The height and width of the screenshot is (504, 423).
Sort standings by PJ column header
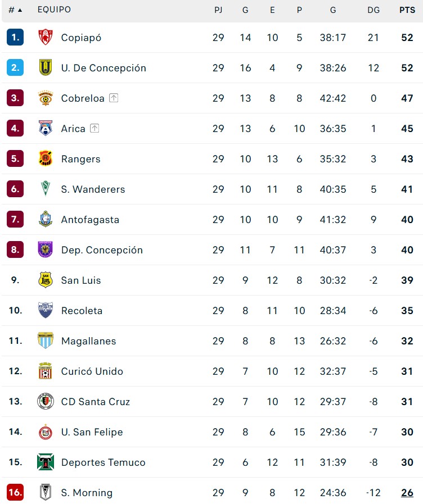(x=218, y=10)
